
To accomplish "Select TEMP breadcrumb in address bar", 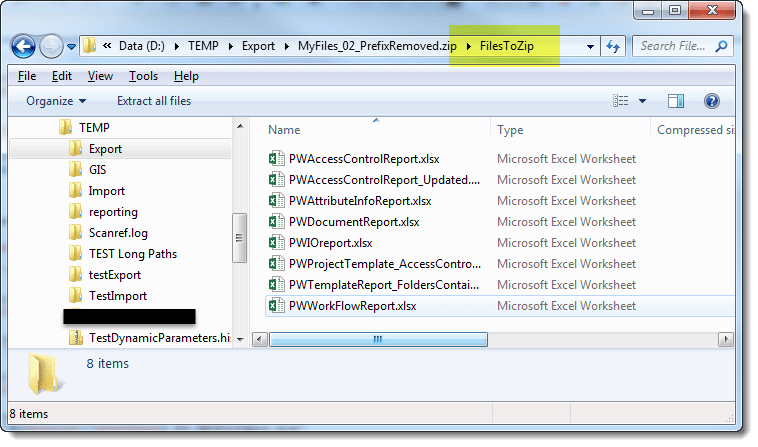I will coord(203,46).
